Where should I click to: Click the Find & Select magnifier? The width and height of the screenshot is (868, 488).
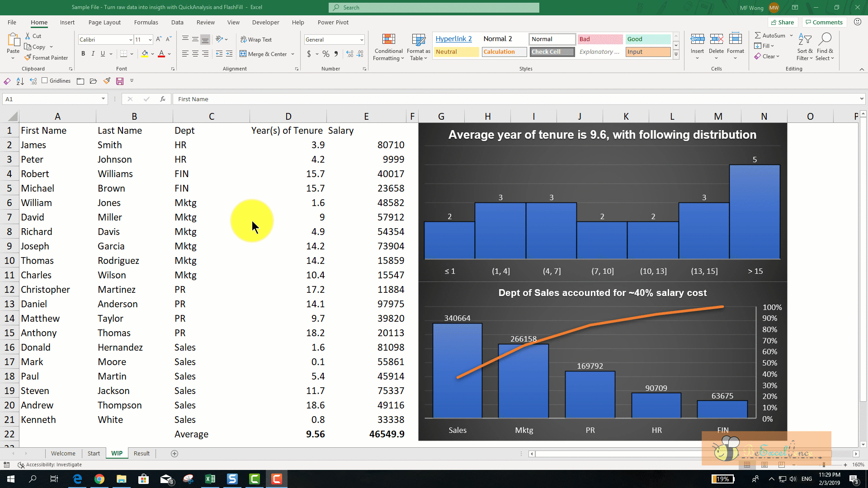tap(825, 40)
